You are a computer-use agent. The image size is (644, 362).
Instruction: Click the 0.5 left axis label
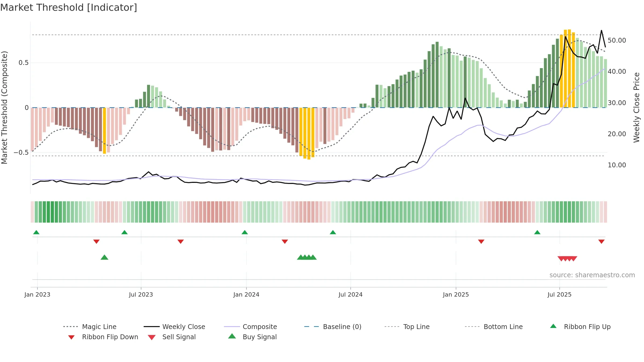23,62
